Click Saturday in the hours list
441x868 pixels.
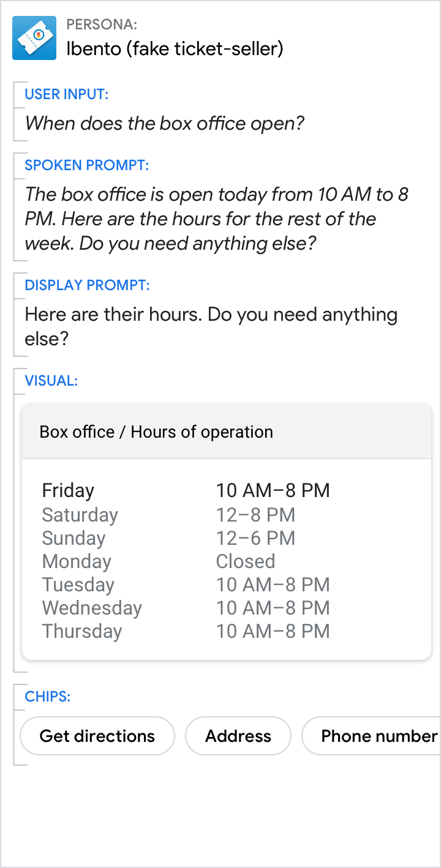coord(80,515)
